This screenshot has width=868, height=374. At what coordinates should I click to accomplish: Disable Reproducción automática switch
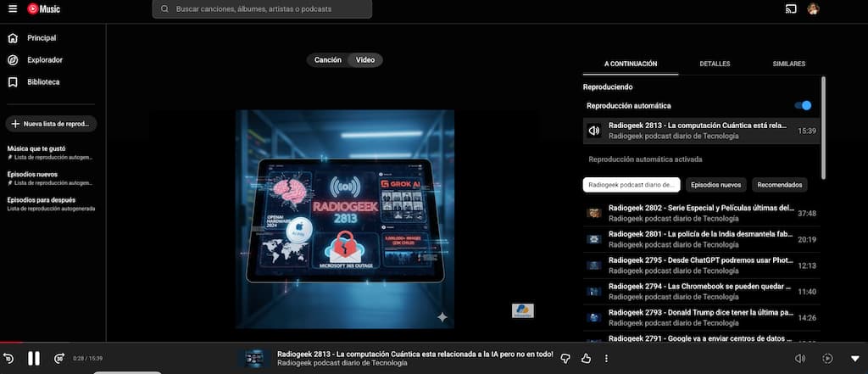click(802, 106)
